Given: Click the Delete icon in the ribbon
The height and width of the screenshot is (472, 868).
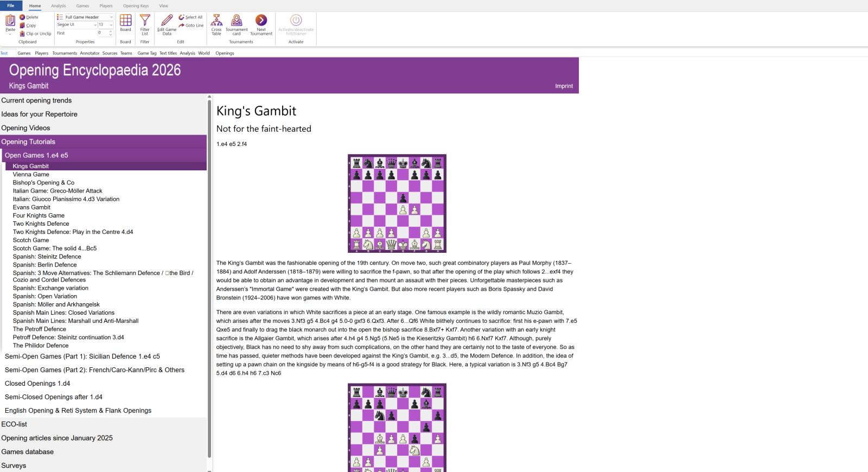Looking at the screenshot, I should pos(23,17).
